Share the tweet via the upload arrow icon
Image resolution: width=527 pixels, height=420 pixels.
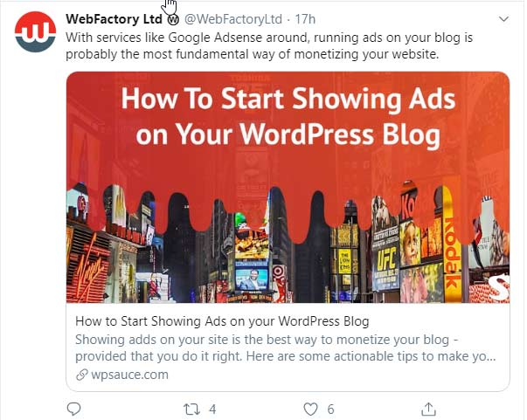(428, 409)
